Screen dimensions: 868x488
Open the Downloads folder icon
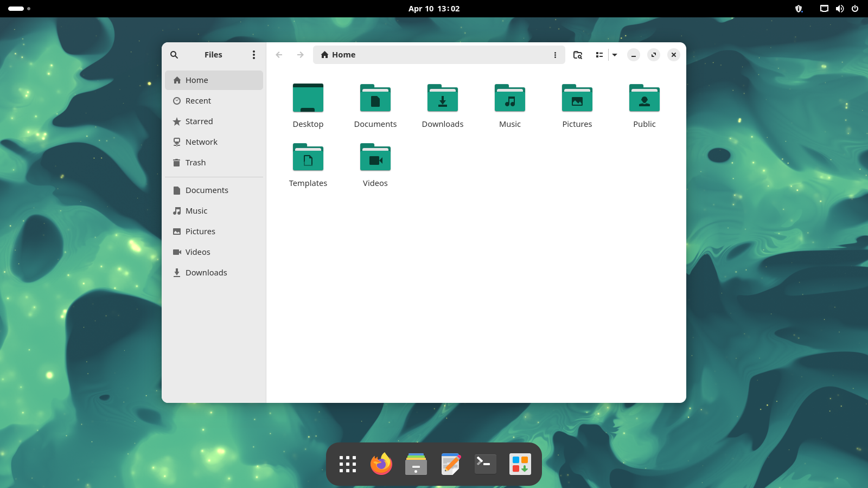[x=442, y=99]
